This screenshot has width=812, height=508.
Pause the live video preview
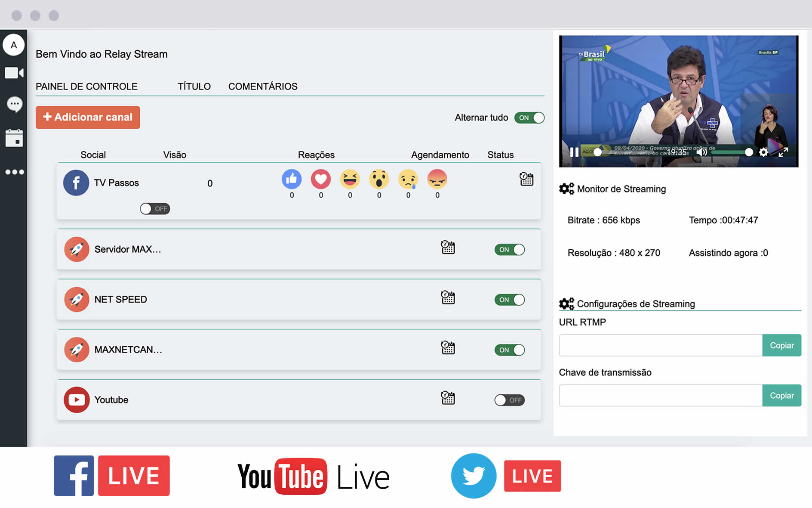pos(574,152)
